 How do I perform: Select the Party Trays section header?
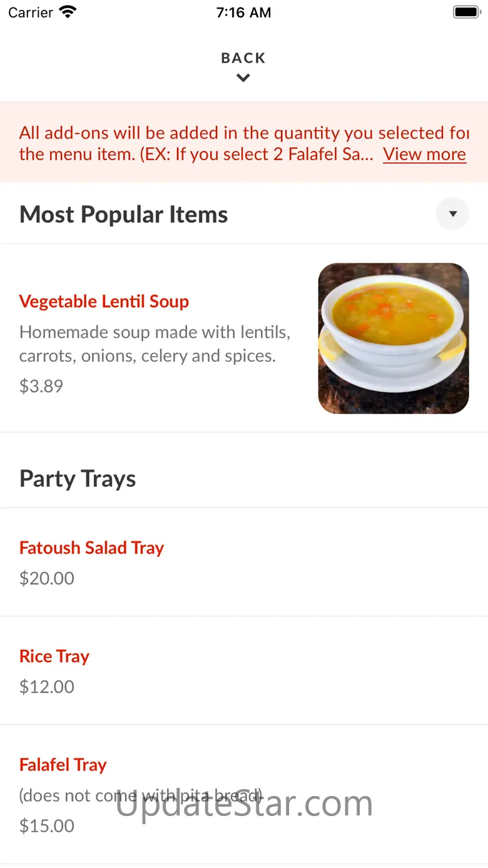coord(78,479)
